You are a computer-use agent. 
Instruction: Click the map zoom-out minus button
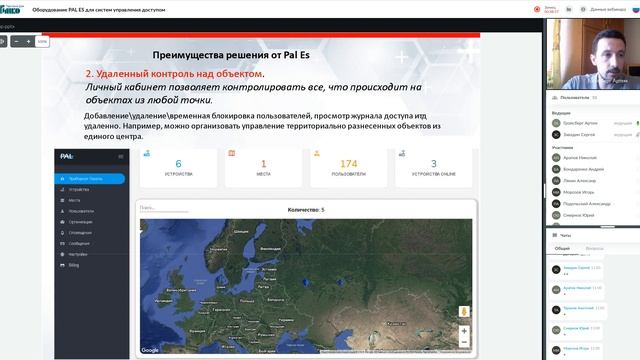pos(464,342)
